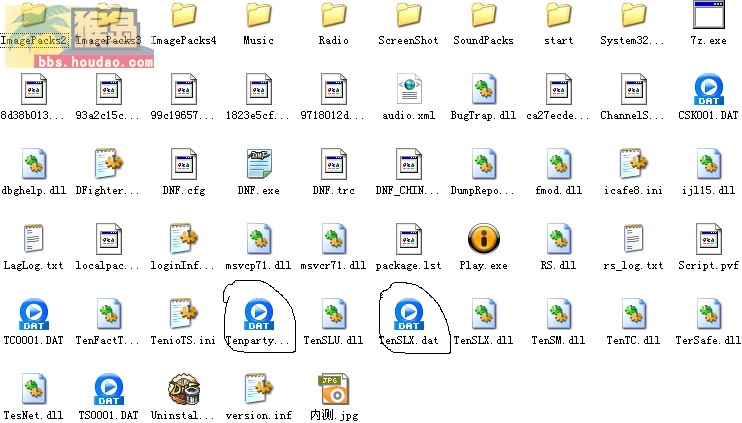Click the Play.exe info icon
Screen dimensions: 742x423
click(484, 239)
